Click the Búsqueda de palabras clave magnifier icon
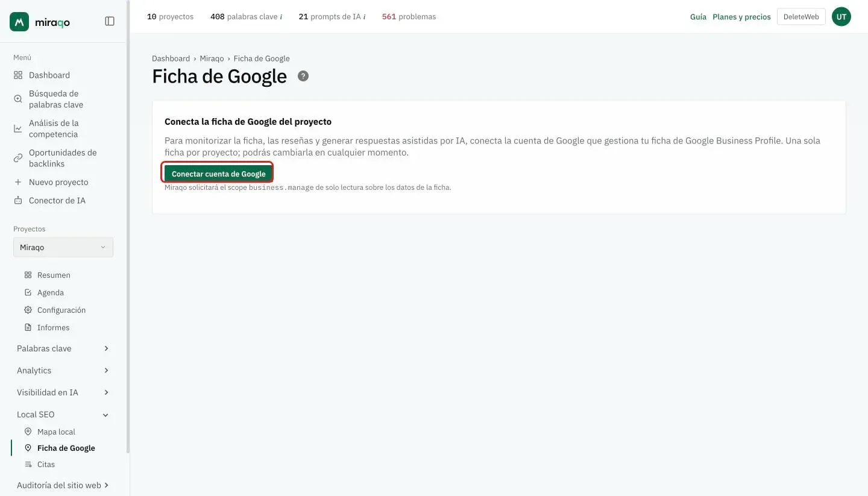This screenshot has width=868, height=496. (x=18, y=99)
